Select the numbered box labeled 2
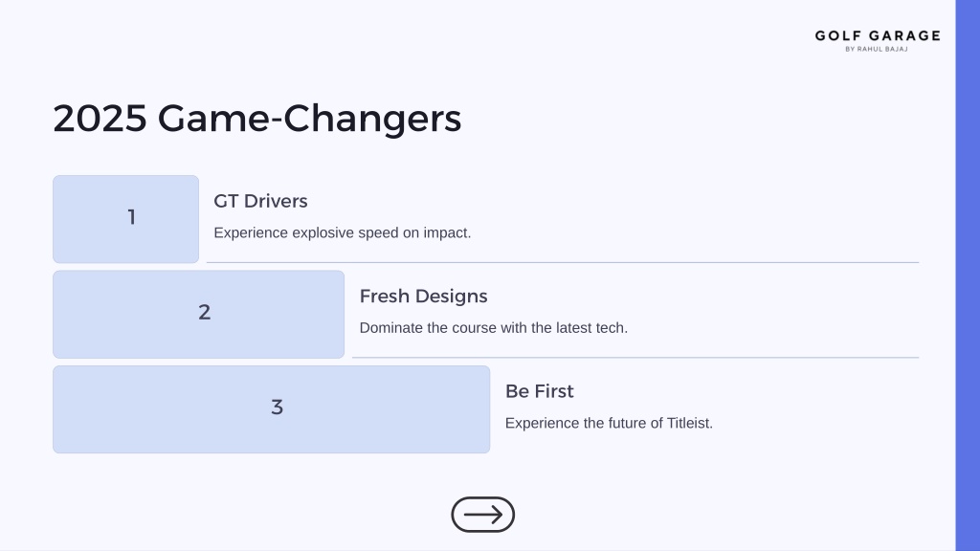Viewport: 980px width, 551px height. coord(199,314)
